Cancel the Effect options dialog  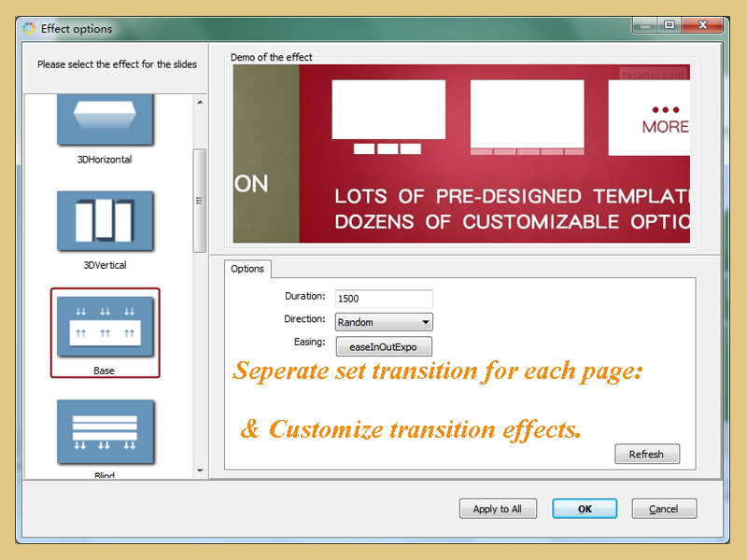(x=664, y=509)
